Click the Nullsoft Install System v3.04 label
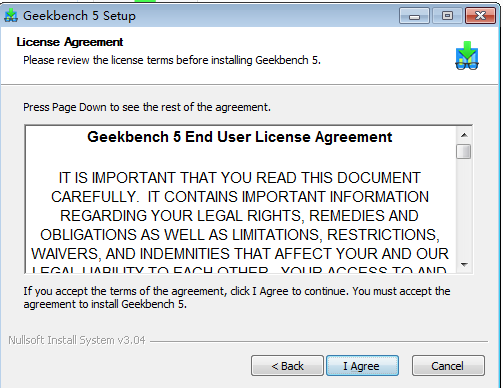 point(77,340)
